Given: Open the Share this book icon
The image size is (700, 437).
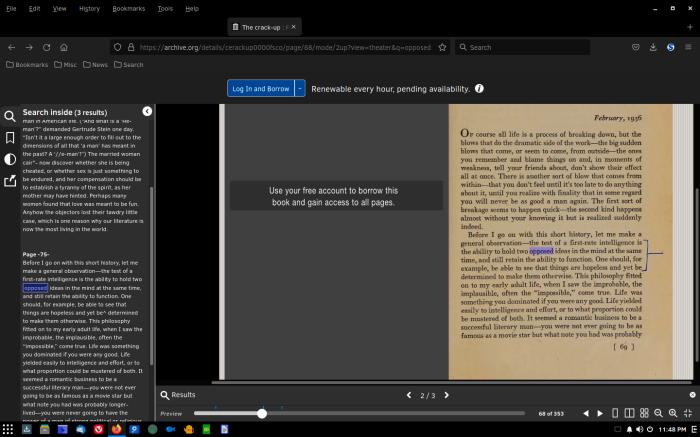Looking at the screenshot, I should 9,181.
